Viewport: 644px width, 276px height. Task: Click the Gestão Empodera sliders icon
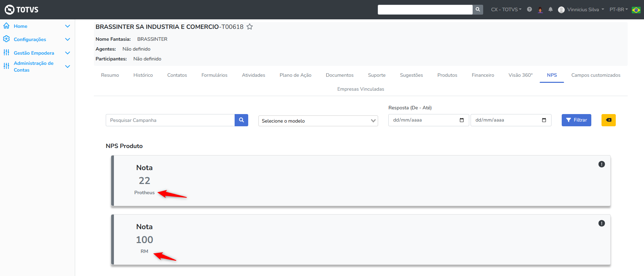[x=6, y=53]
